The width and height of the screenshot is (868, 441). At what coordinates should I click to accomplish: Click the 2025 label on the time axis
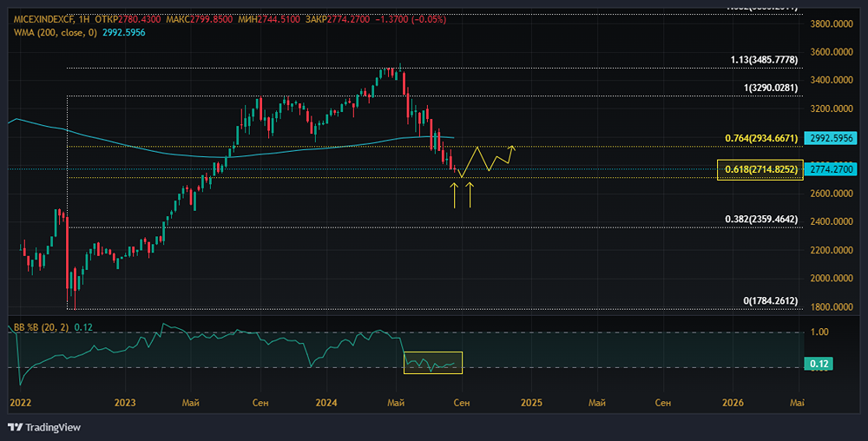click(x=531, y=403)
